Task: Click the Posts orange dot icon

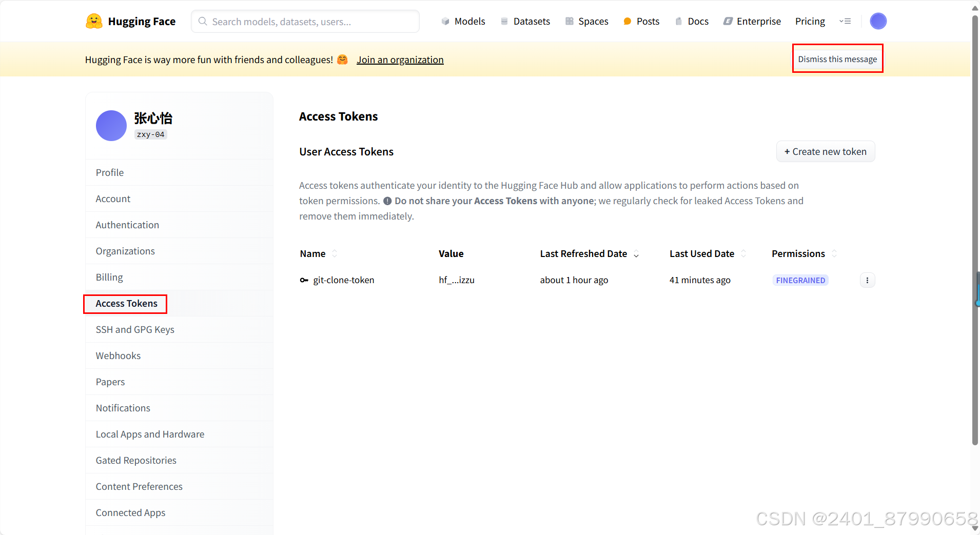Action: (x=627, y=22)
